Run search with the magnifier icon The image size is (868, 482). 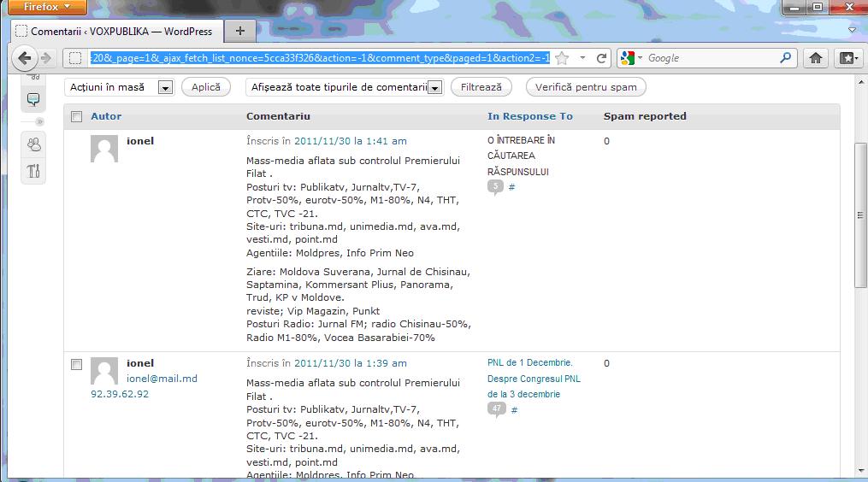pyautogui.click(x=785, y=57)
